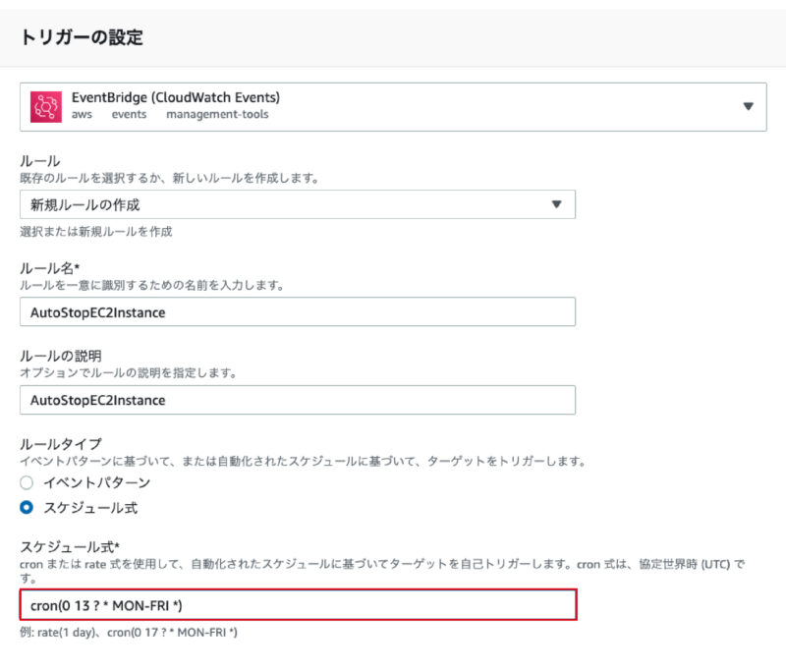Viewport: 786px width, 672px height.
Task: Click the example hint rate(1 day) text
Action: (x=66, y=633)
